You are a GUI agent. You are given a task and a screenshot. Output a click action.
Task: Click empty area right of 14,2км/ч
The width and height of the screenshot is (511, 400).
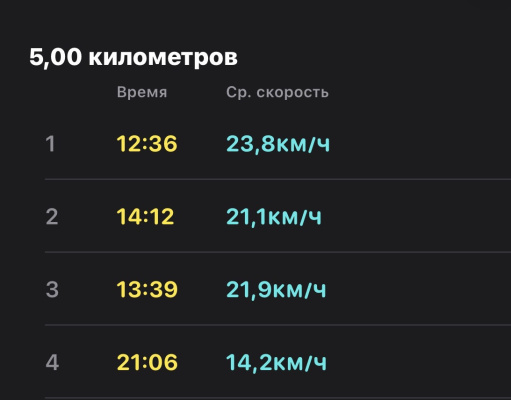[x=419, y=362]
